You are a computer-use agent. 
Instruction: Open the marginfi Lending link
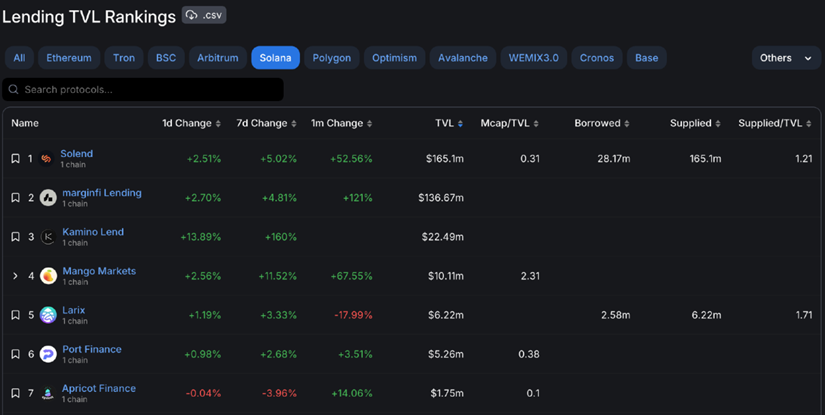point(102,193)
